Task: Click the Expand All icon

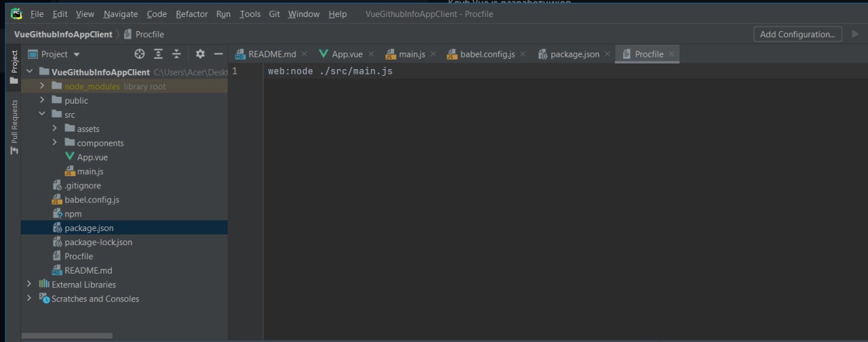Action: [158, 54]
